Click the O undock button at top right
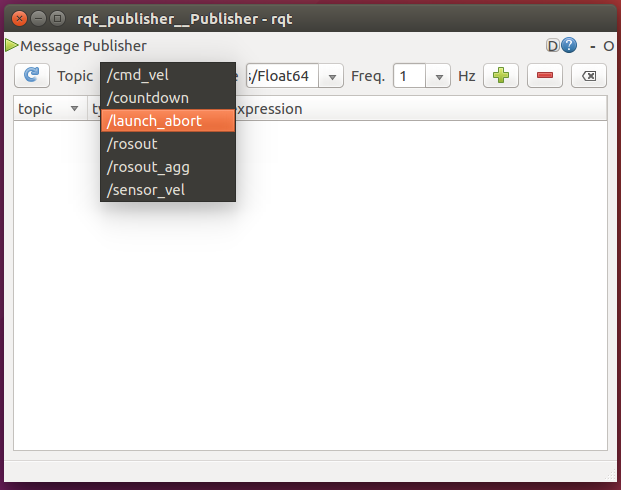The height and width of the screenshot is (490, 621). click(x=608, y=46)
